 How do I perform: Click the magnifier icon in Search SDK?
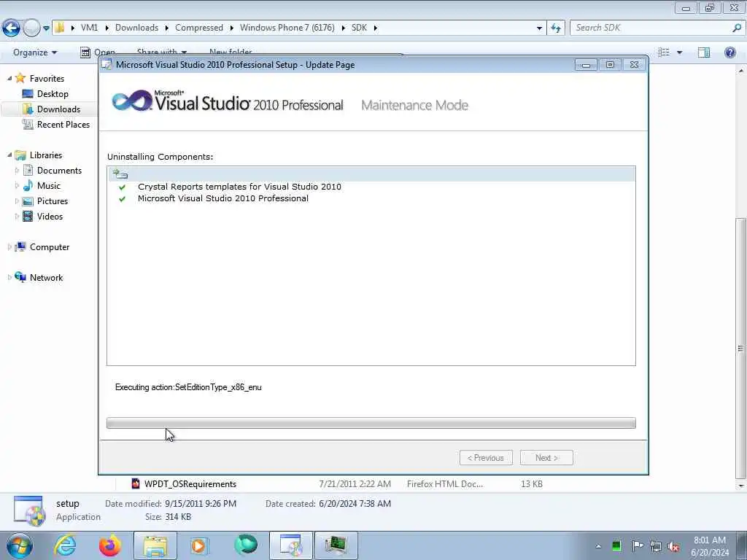click(737, 28)
